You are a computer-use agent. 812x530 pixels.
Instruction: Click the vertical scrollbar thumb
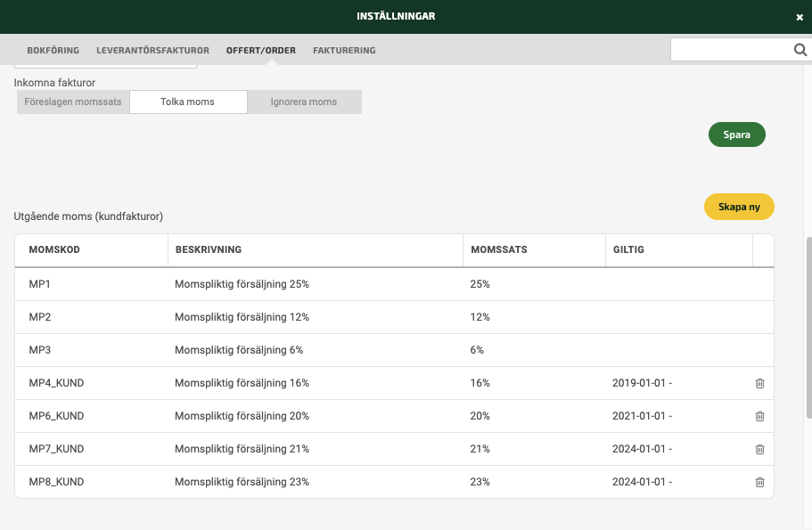pos(809,328)
